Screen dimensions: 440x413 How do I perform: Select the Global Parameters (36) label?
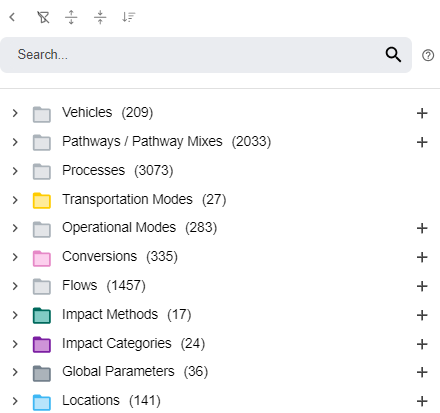tap(135, 372)
